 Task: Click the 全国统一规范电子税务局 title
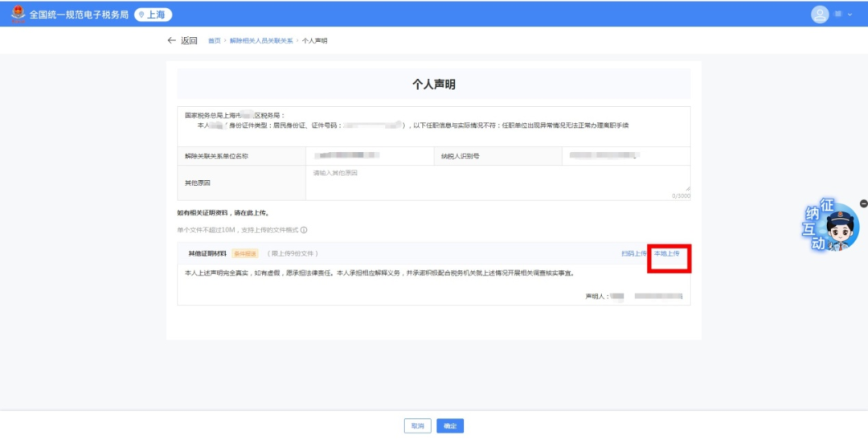(x=79, y=14)
